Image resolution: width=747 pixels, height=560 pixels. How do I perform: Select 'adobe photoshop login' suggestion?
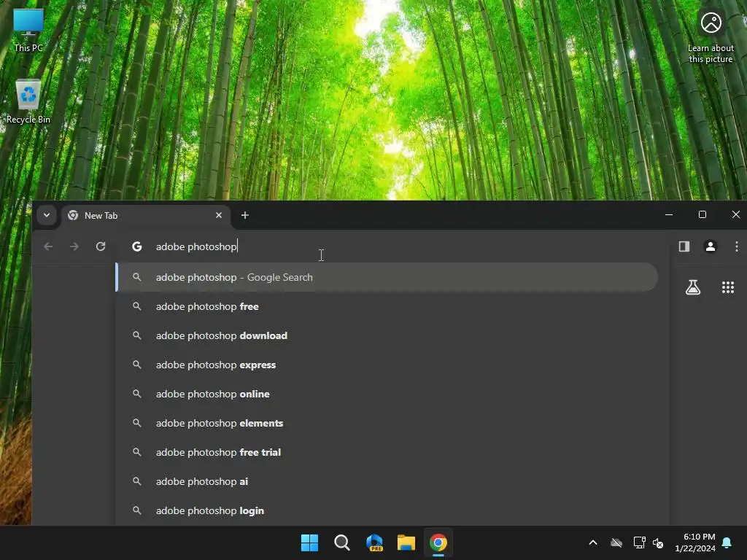click(387, 510)
